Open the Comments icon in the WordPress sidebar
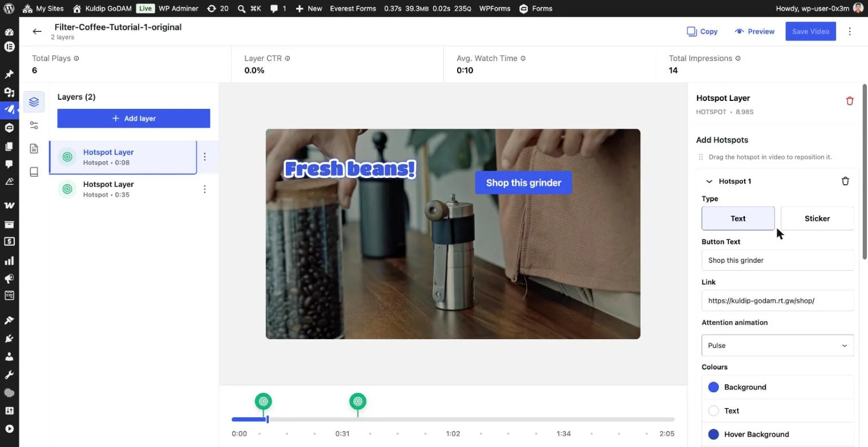This screenshot has height=447, width=868. pos(9,164)
